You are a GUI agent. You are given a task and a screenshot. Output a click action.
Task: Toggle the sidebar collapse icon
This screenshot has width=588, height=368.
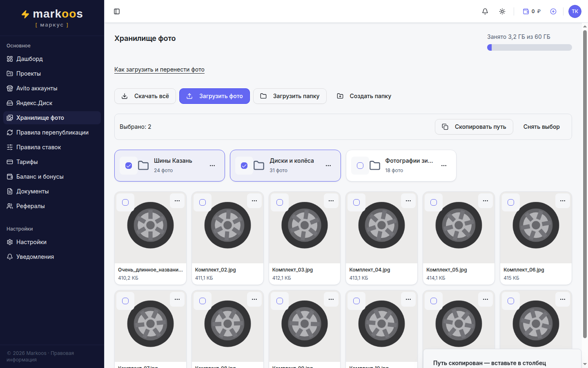[x=117, y=11]
